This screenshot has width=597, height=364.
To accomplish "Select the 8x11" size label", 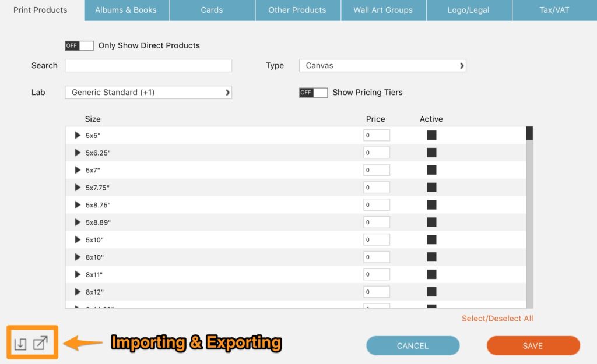I will (x=94, y=275).
